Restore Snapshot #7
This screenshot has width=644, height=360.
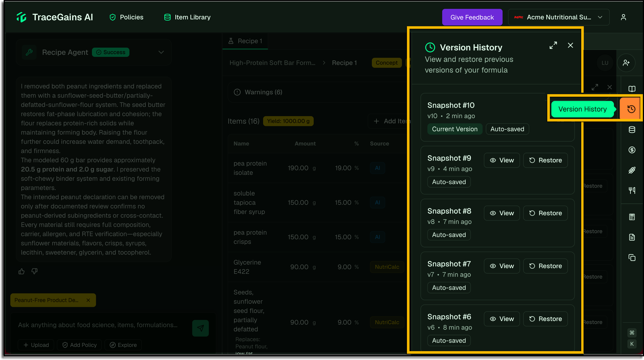tap(545, 266)
